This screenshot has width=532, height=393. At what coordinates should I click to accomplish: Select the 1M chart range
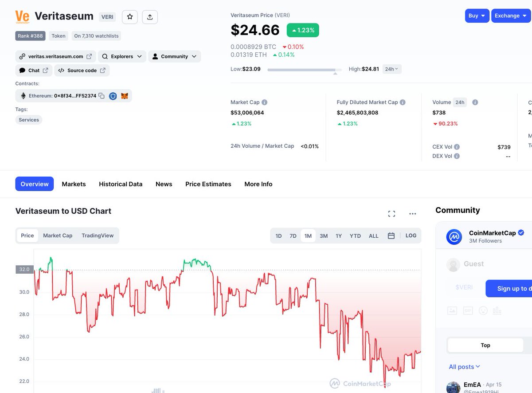[308, 236]
